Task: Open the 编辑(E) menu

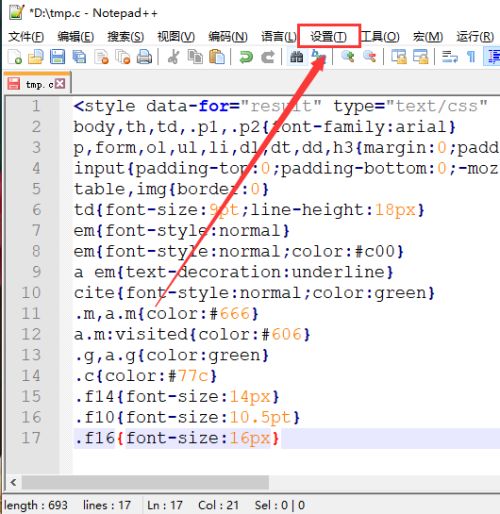Action: 76,37
